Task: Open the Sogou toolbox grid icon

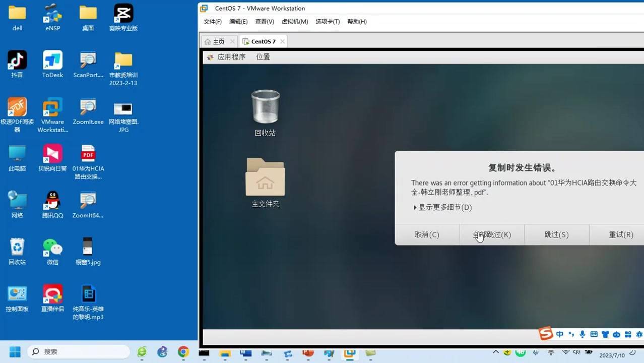Action: tap(628, 334)
